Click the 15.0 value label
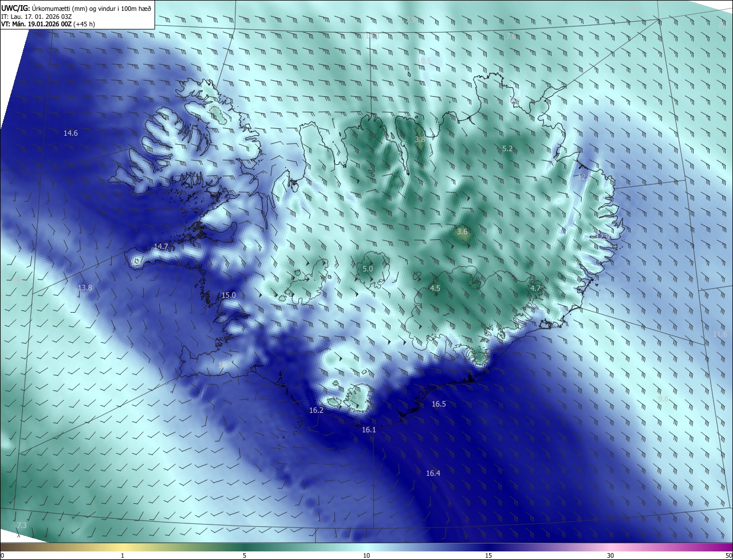 [x=228, y=295]
